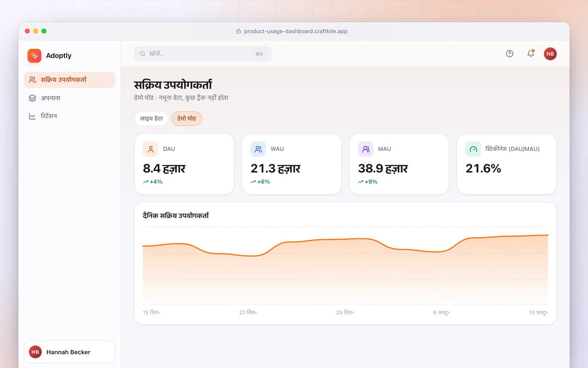
Task: Click the trend arrow beside +4%
Action: coord(146,182)
